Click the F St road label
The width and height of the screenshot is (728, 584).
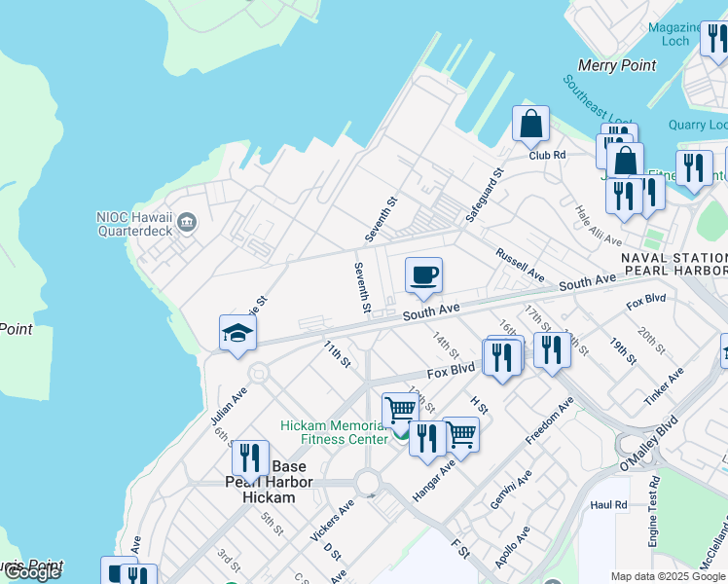pos(461,548)
